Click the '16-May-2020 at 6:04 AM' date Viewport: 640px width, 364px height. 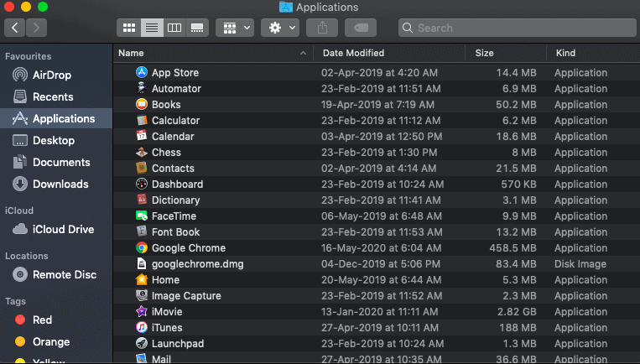click(x=381, y=248)
